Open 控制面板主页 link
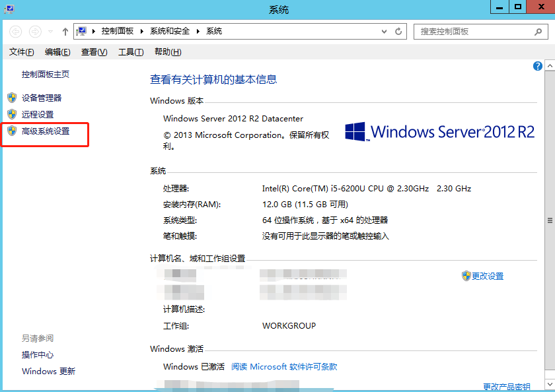This screenshot has width=555, height=392. [x=46, y=74]
